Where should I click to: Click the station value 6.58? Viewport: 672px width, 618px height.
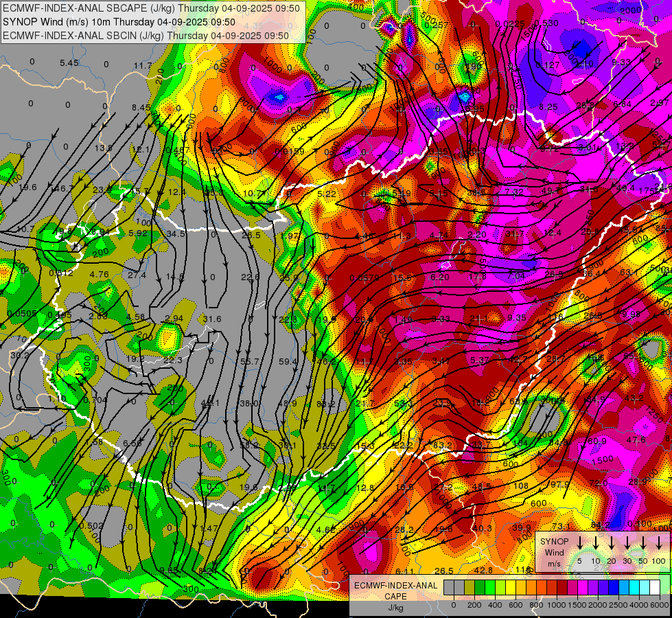click(132, 443)
